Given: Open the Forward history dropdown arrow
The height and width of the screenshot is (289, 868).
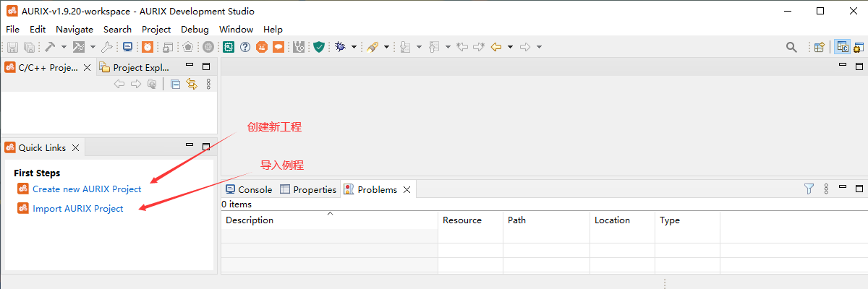Looking at the screenshot, I should [x=540, y=47].
